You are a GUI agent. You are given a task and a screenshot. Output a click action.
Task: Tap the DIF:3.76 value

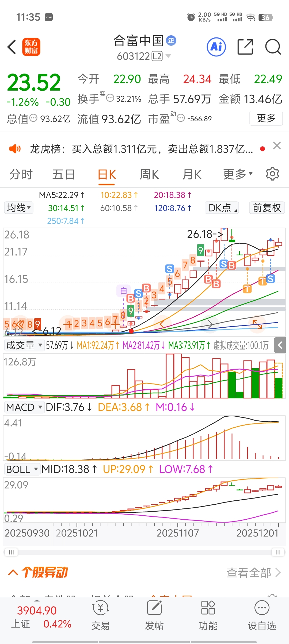69,407
